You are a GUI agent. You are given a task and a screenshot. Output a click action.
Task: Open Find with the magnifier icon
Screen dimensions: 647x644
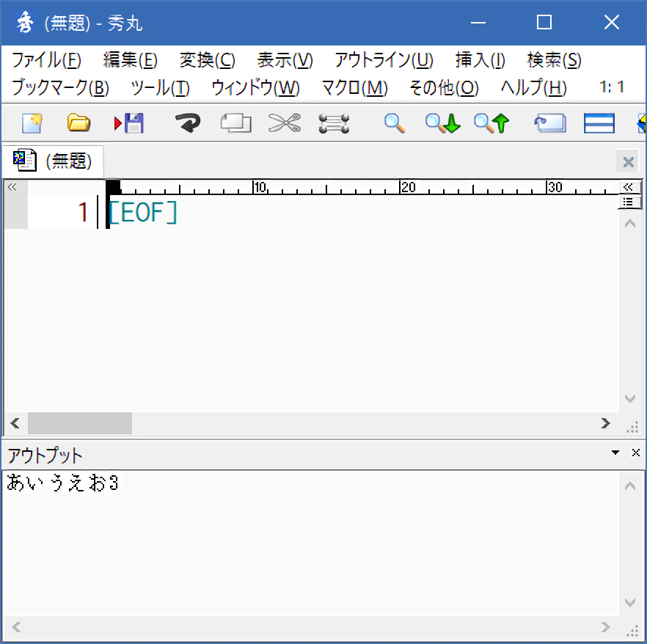pyautogui.click(x=395, y=122)
